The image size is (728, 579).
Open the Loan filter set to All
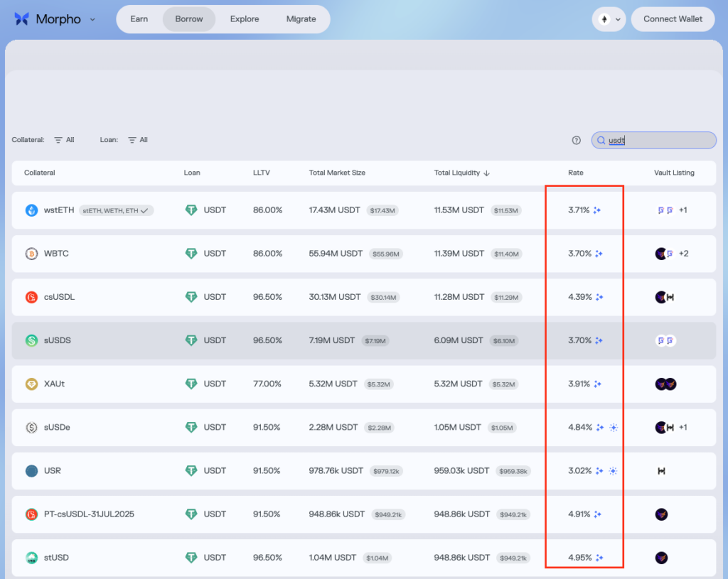(138, 140)
